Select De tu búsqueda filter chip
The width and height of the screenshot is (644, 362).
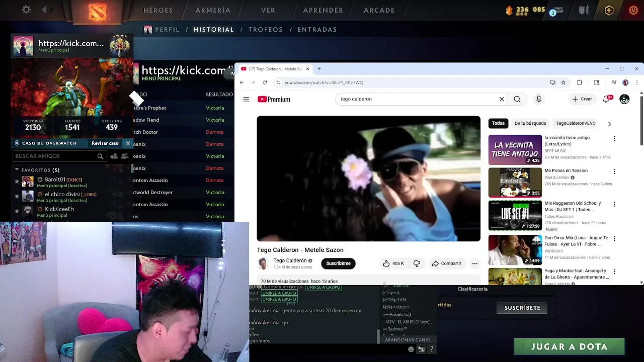pyautogui.click(x=530, y=123)
